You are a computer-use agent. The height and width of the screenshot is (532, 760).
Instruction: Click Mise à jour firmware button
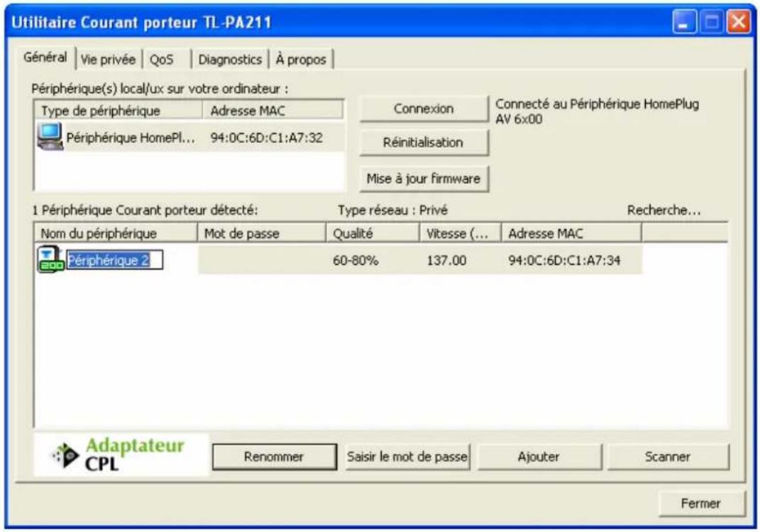424,178
